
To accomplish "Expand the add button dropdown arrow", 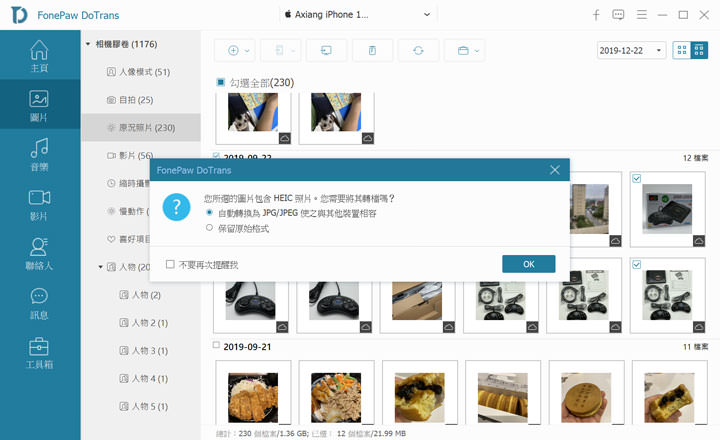I will click(247, 51).
